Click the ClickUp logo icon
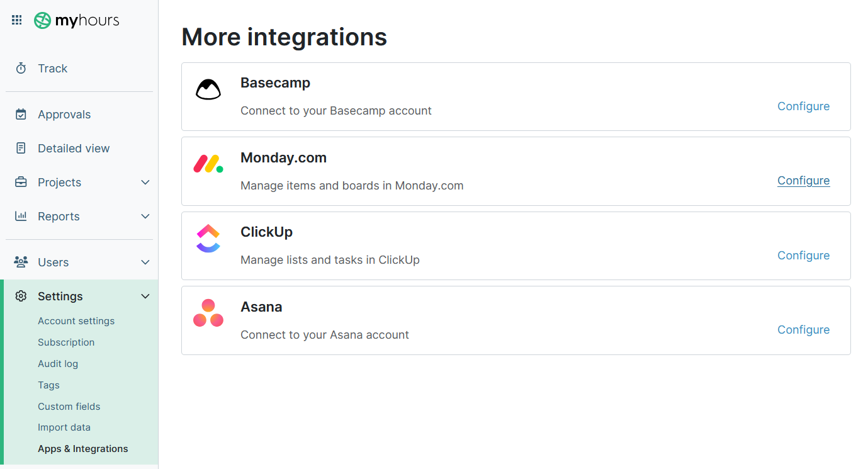This screenshot has height=469, width=868. click(208, 238)
